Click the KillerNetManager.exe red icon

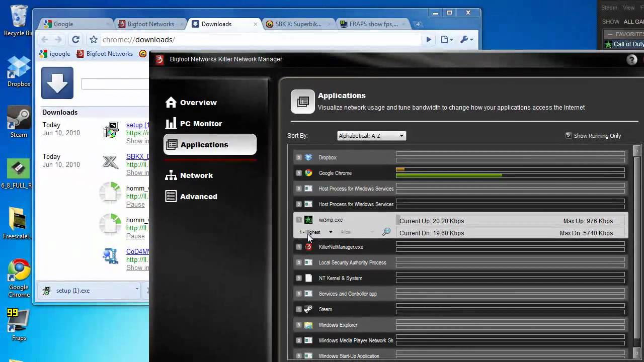pyautogui.click(x=308, y=247)
